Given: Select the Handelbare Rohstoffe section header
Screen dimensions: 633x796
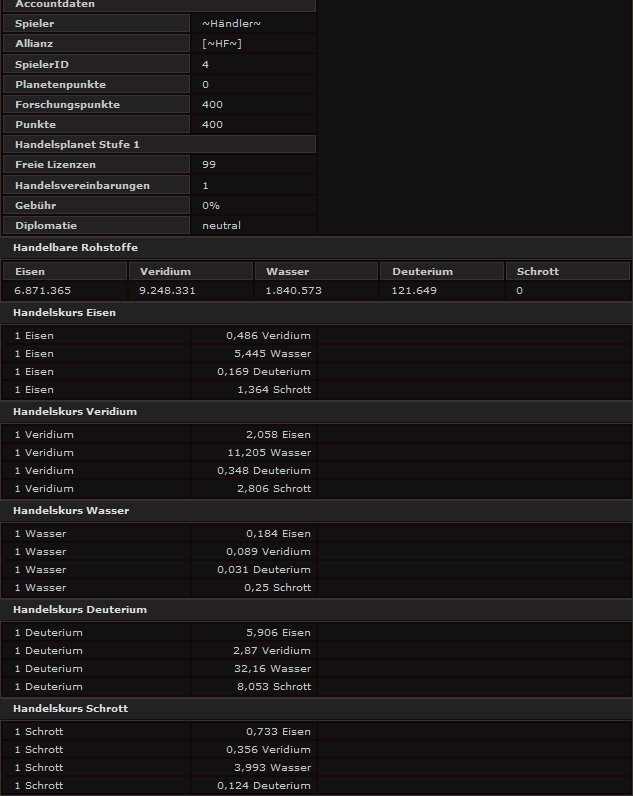Looking at the screenshot, I should 75,247.
